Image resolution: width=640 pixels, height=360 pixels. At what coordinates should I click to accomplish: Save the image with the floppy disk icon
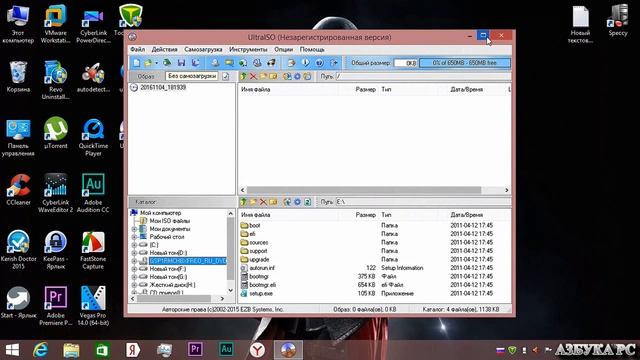click(x=181, y=63)
